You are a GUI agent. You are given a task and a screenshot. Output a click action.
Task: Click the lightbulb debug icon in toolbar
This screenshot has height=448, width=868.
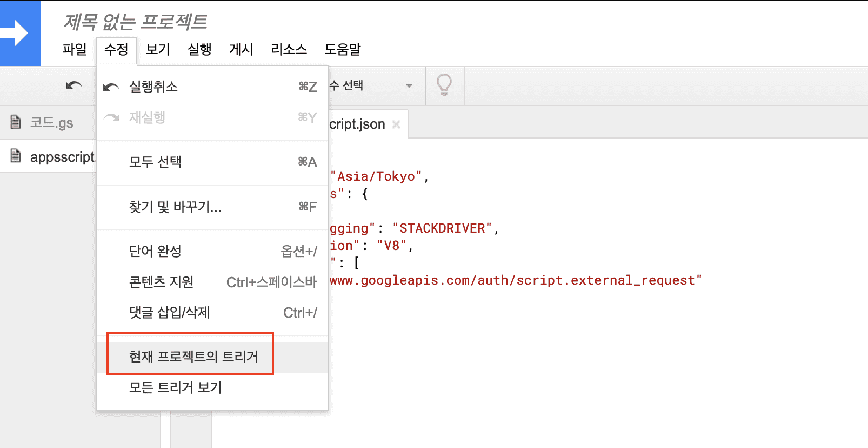pos(444,85)
